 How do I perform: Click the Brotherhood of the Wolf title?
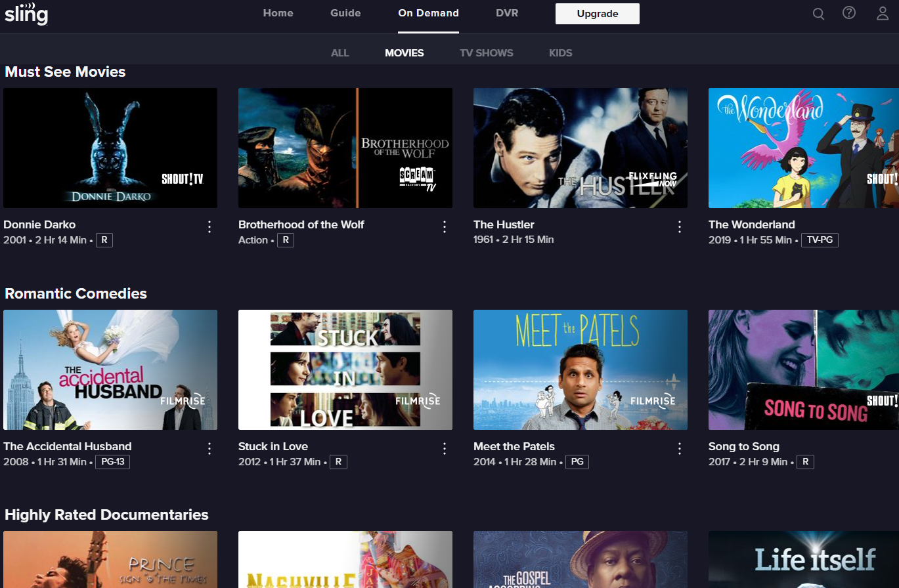tap(301, 224)
